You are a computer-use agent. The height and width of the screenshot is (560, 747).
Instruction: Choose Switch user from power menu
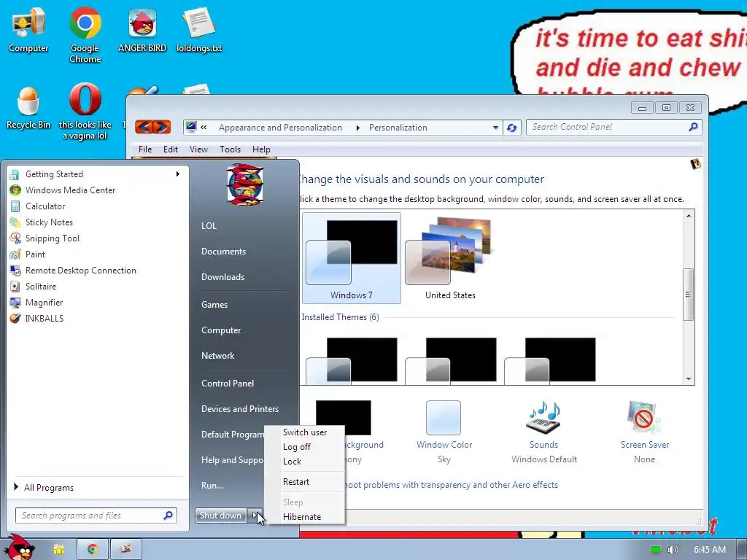[x=305, y=432]
